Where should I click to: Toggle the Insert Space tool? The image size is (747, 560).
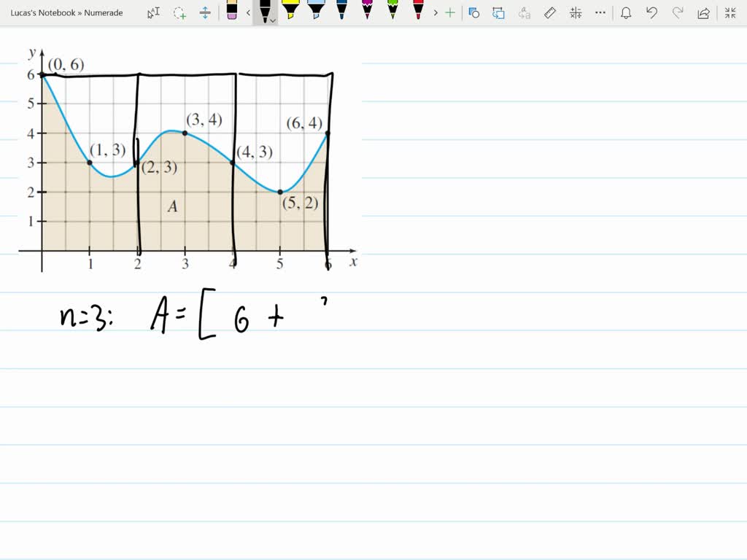coord(204,12)
